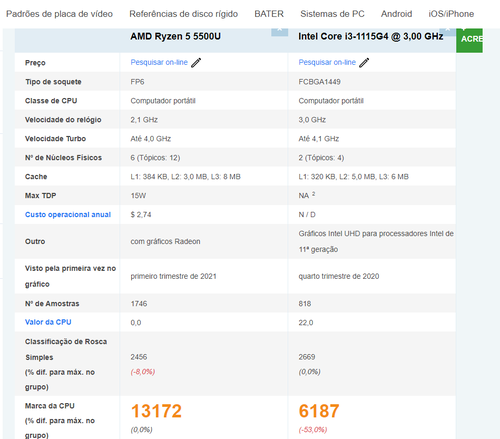
Task: Open the Valor da CPU link
Action: coord(48,322)
